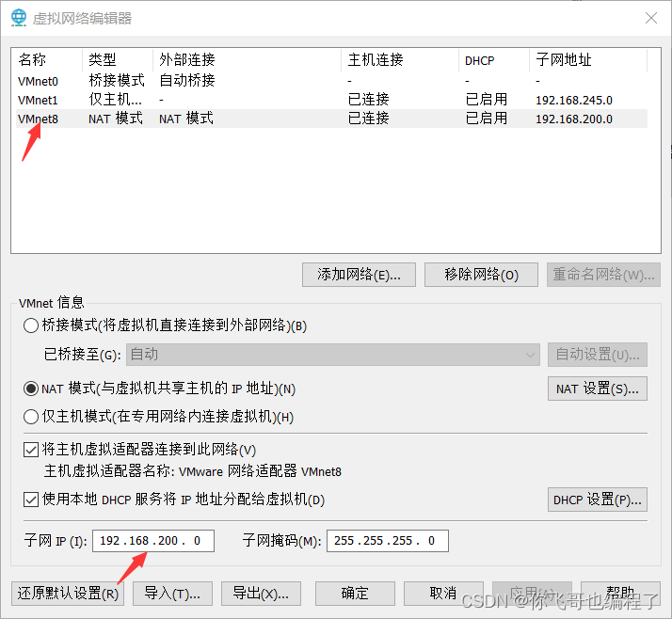
Task: Click the 子网掩码 input field
Action: (x=388, y=541)
